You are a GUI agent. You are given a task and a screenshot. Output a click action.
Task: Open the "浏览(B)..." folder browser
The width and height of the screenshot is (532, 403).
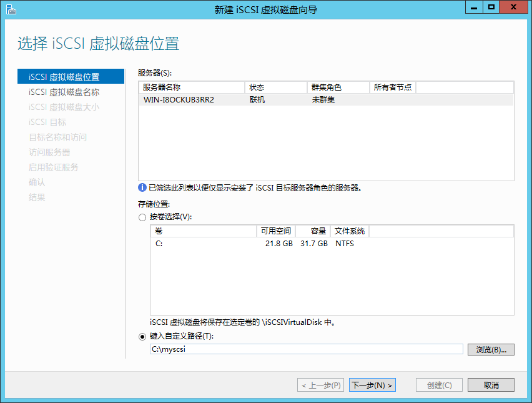(x=491, y=349)
